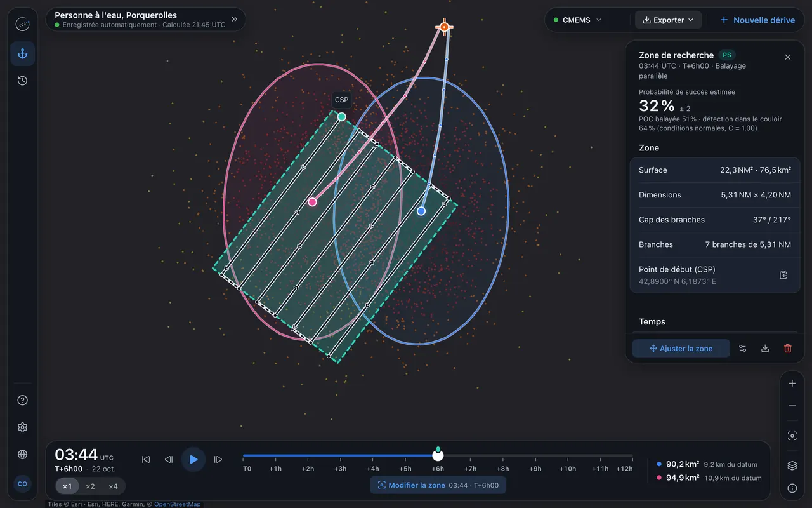Jump to the start of the timeline
Image resolution: width=812 pixels, height=508 pixels.
point(146,459)
